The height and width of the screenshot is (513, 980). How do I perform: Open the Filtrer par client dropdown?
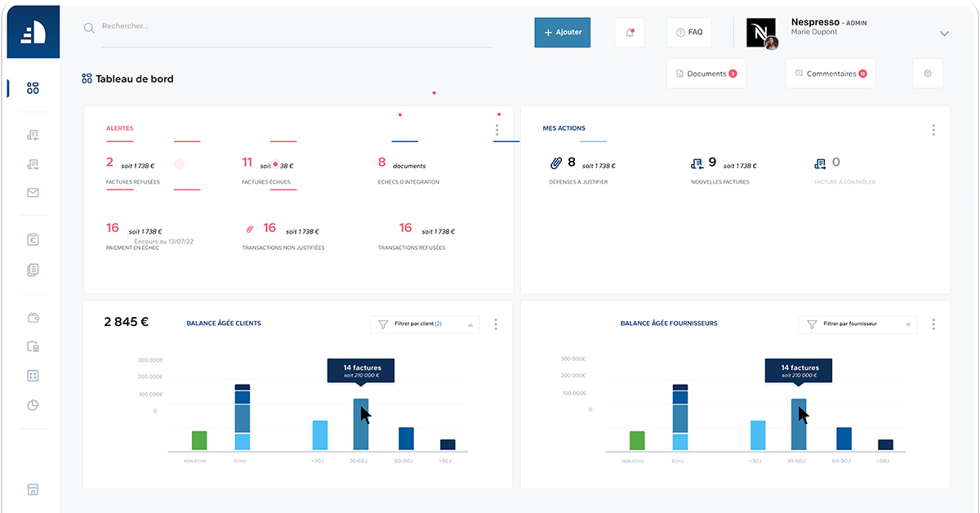pos(425,324)
